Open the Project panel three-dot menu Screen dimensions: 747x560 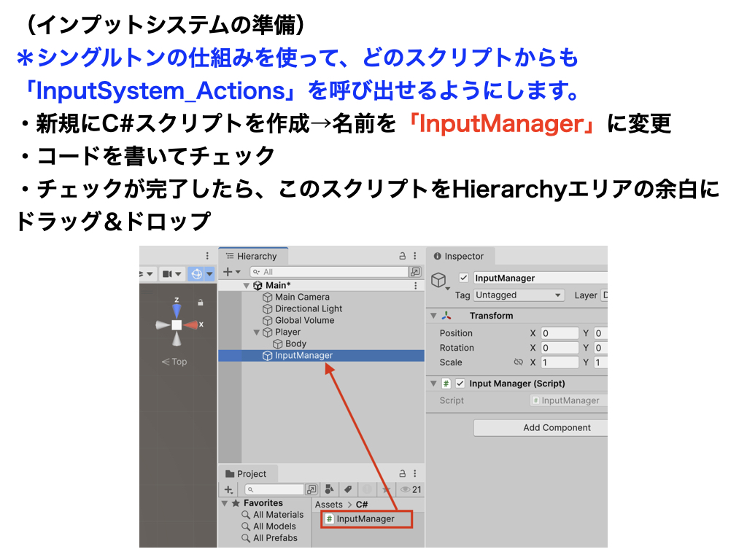(415, 473)
